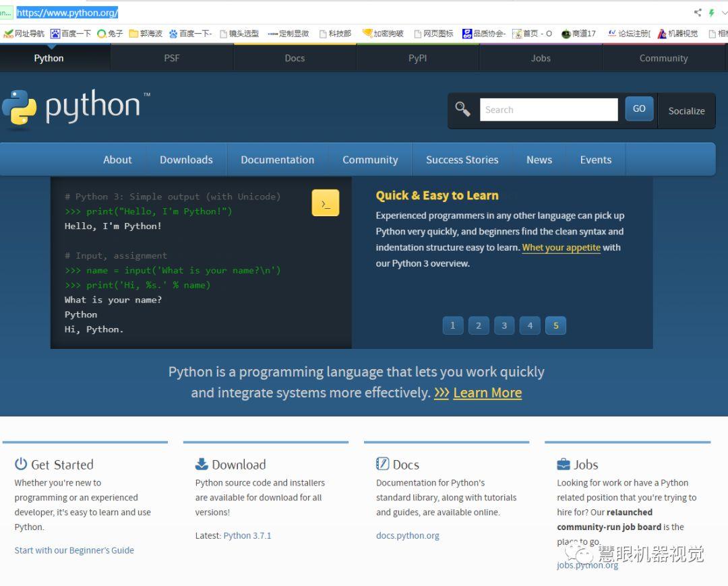Switch to slide 1 of the carousel
The width and height of the screenshot is (728, 586).
pyautogui.click(x=453, y=325)
